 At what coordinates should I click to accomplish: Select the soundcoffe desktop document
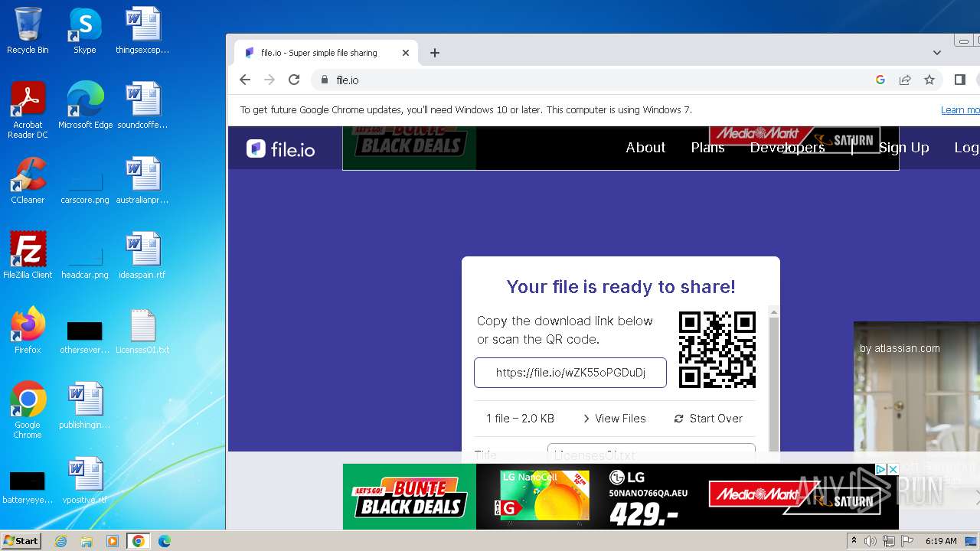(142, 106)
